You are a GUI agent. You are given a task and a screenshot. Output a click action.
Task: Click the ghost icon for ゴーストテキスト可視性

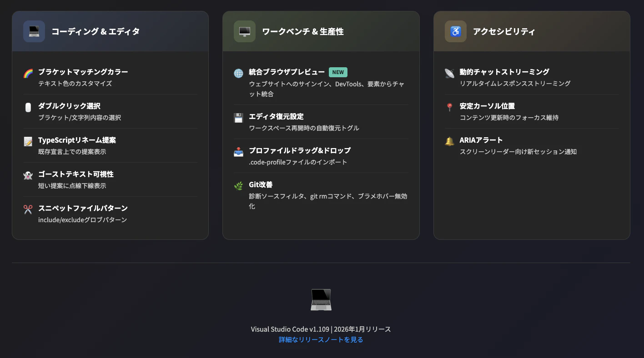coord(28,176)
